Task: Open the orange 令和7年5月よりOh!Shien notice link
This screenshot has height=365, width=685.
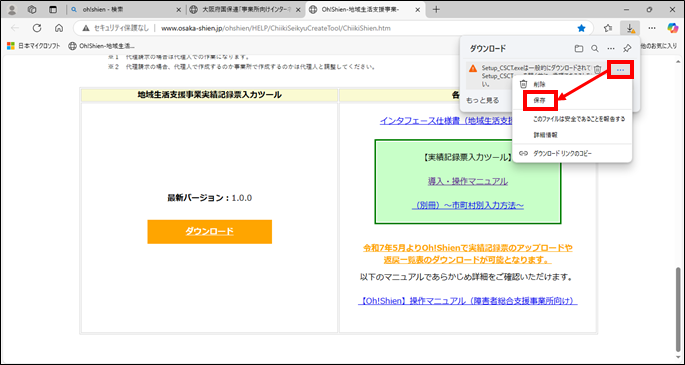Action: [468, 254]
